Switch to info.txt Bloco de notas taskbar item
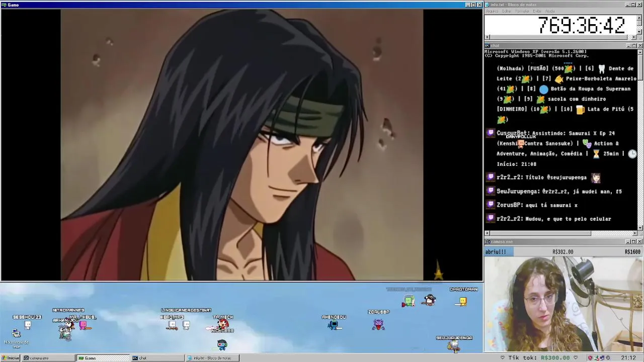 (212, 358)
